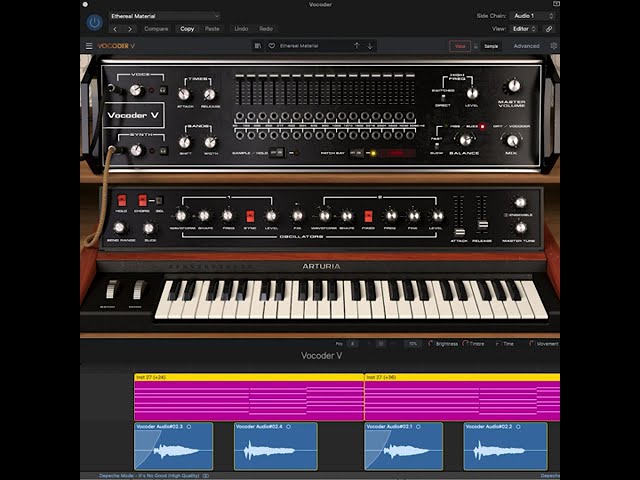Like preset with the heart icon
Image resolution: width=640 pixels, height=480 pixels.
[271, 46]
